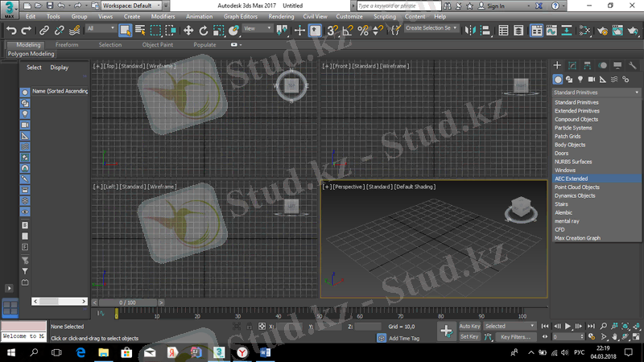
Task: Open the Standard Primitives category dropdown
Action: [597, 93]
